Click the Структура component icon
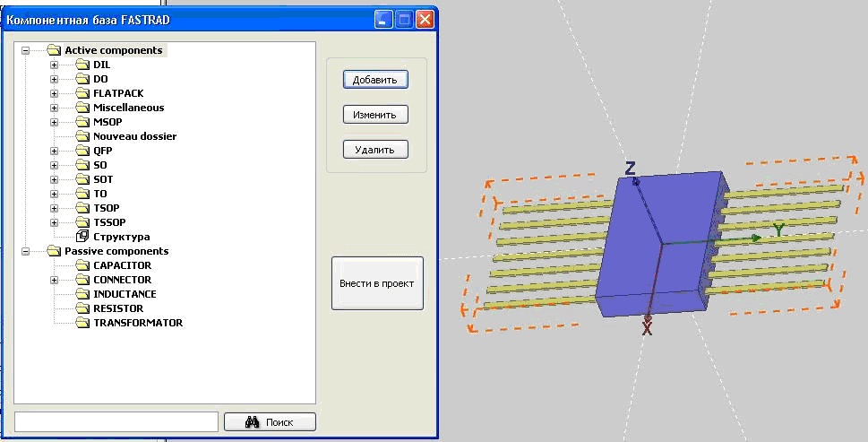 82,237
